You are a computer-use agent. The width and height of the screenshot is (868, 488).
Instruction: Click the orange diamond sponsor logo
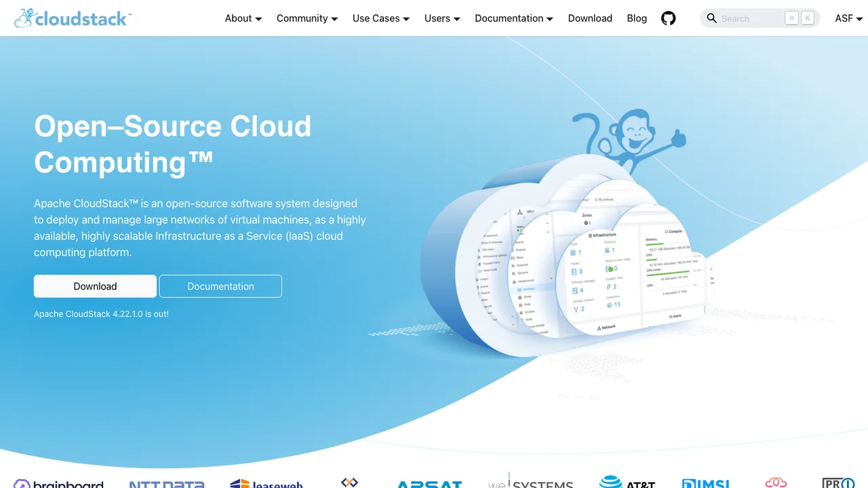click(349, 482)
